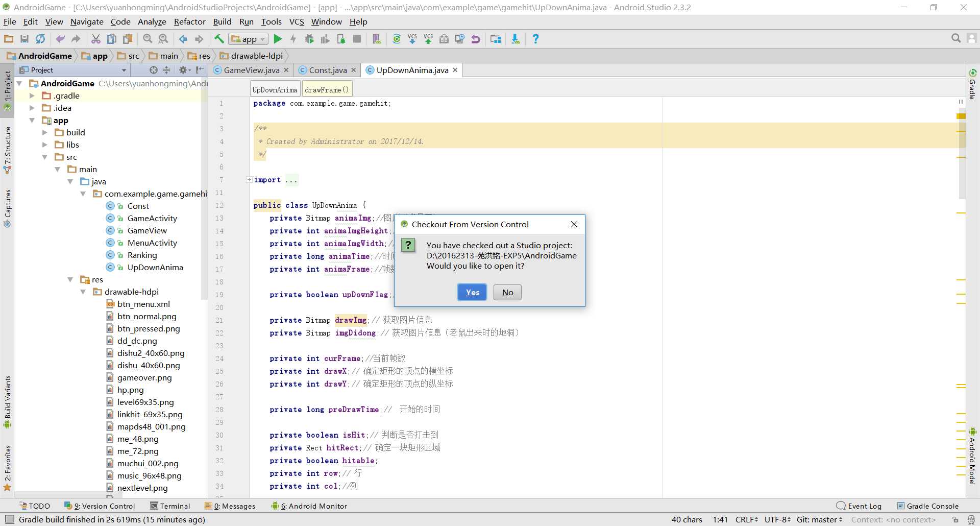This screenshot has width=980, height=526.
Task: Click the Make Project hammer icon
Action: 219,39
